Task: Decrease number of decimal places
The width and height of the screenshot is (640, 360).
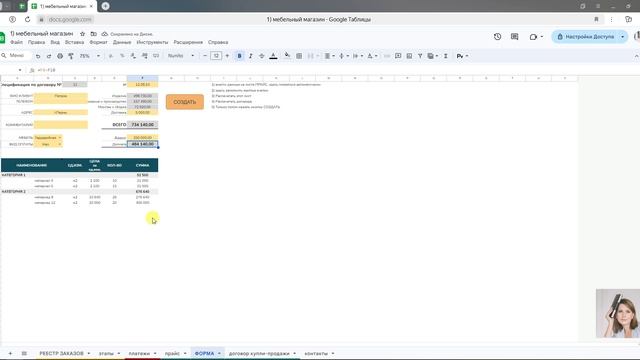Action: 133,56
